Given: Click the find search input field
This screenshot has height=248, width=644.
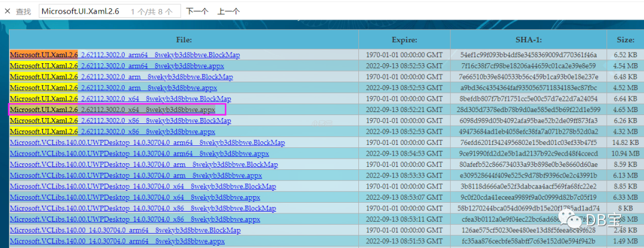Looking at the screenshot, I should tap(110, 11).
